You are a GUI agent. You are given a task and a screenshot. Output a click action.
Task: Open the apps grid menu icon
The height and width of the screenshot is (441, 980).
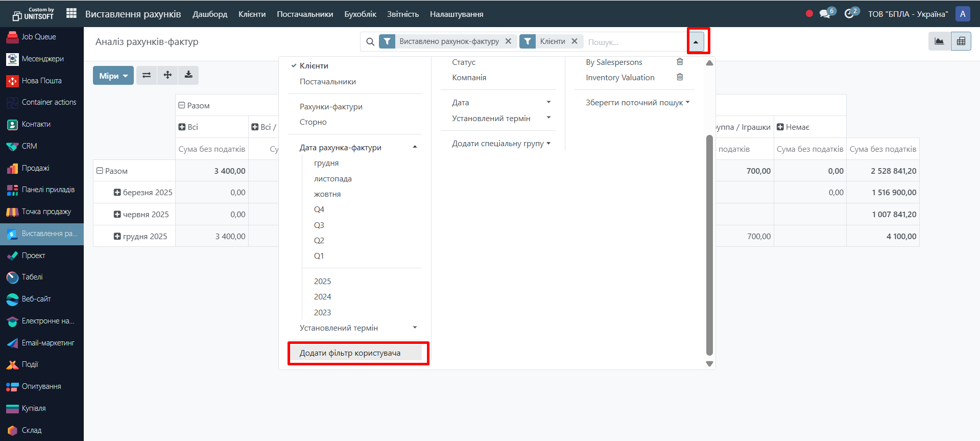pyautogui.click(x=71, y=14)
